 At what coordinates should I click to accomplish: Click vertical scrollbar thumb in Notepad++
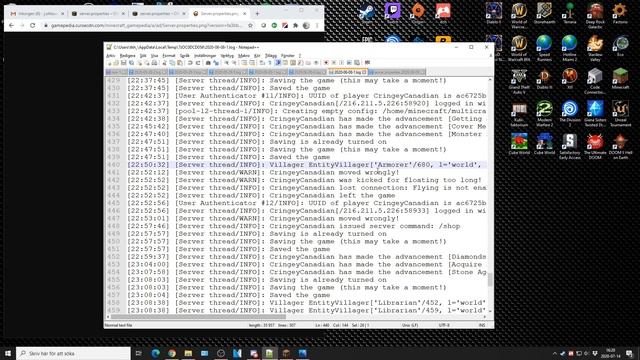(490, 280)
